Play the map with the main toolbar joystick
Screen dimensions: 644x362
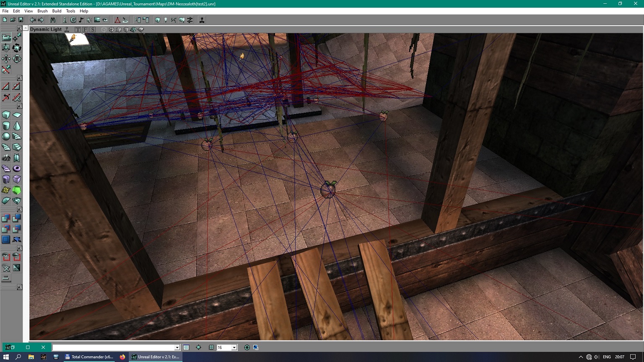[x=202, y=20]
